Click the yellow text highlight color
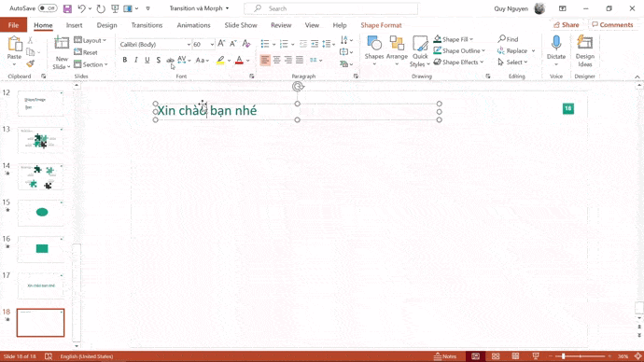Screen dimensions: 644x362 point(220,61)
